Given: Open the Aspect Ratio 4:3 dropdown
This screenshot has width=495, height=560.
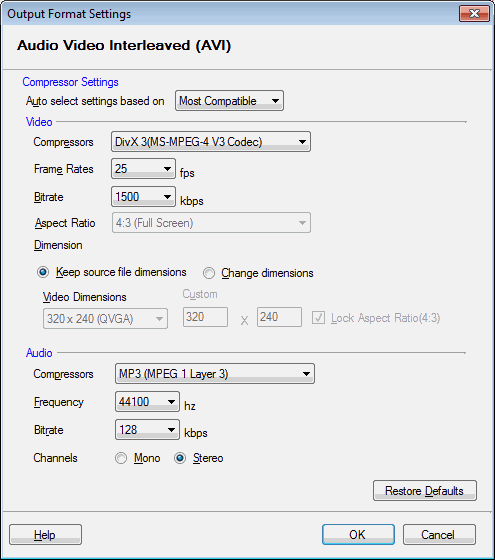Looking at the screenshot, I should tap(211, 223).
